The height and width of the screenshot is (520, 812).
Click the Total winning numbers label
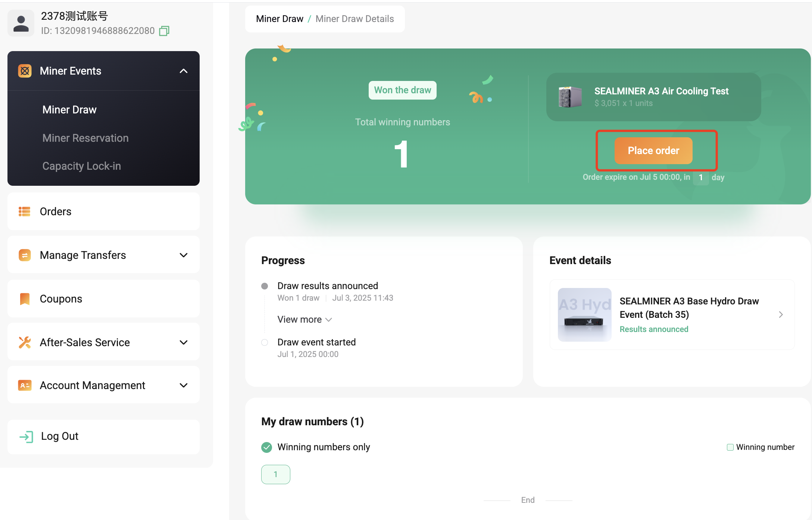[402, 122]
